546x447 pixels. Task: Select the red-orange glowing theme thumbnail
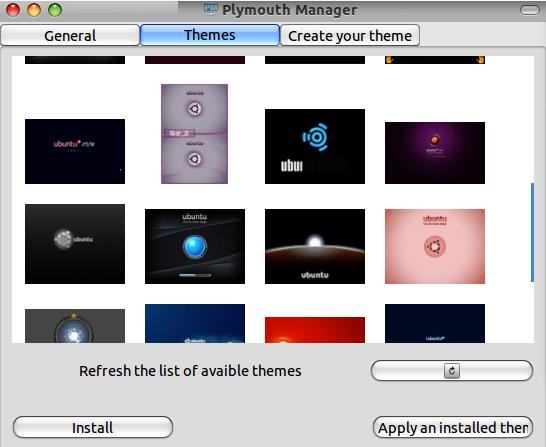click(x=315, y=330)
